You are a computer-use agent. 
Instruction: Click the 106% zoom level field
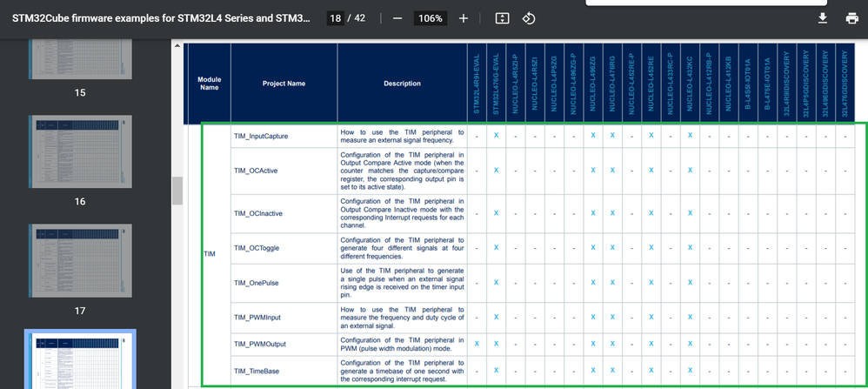pyautogui.click(x=431, y=18)
